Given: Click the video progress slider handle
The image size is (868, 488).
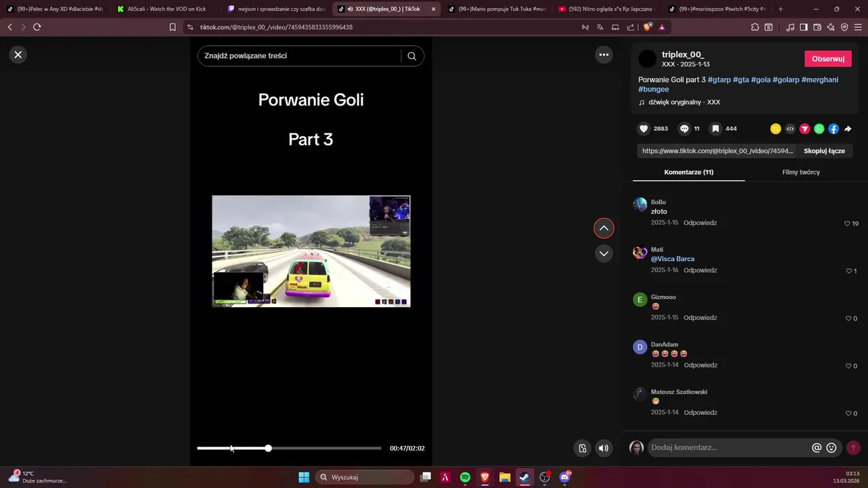Looking at the screenshot, I should (x=269, y=448).
